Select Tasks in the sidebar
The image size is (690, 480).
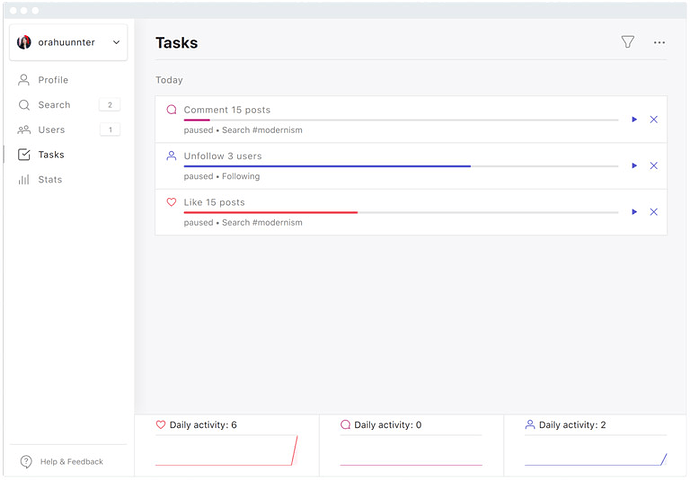click(x=51, y=155)
